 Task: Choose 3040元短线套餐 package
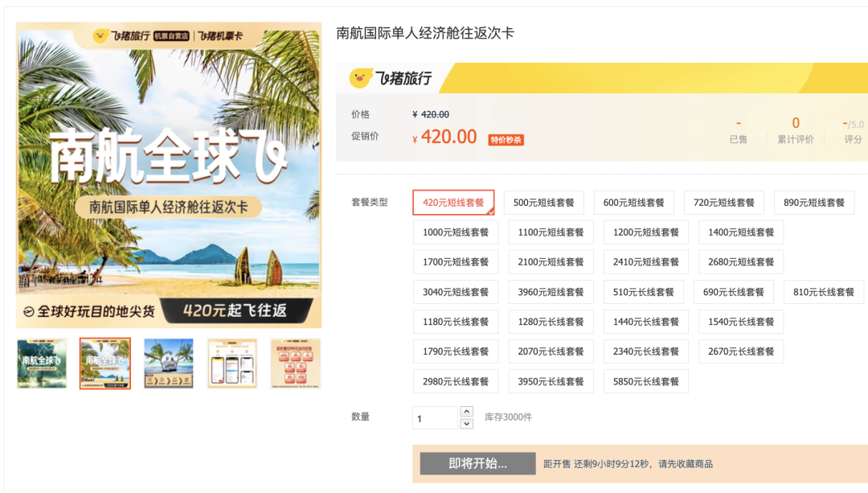tap(456, 292)
